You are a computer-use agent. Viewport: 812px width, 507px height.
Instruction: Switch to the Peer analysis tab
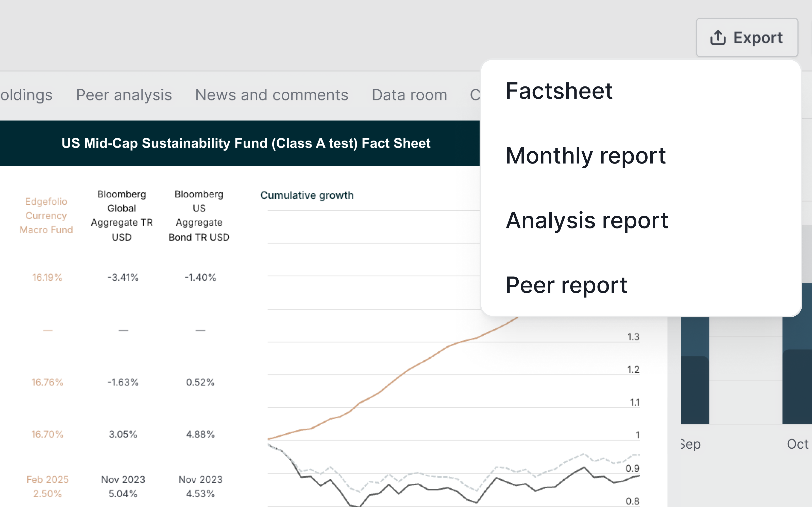pos(124,95)
